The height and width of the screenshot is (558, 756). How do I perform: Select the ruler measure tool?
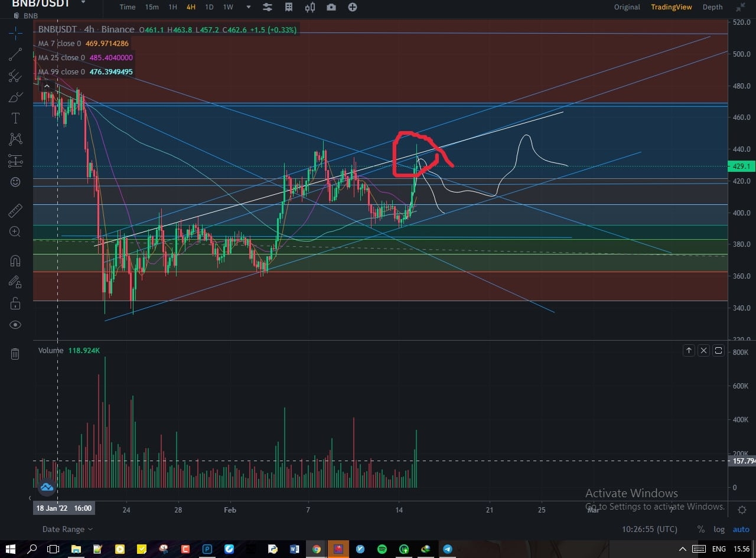[x=15, y=210]
